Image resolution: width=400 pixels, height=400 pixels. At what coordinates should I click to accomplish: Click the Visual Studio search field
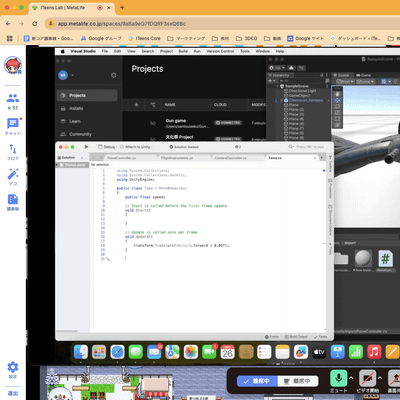(306, 147)
